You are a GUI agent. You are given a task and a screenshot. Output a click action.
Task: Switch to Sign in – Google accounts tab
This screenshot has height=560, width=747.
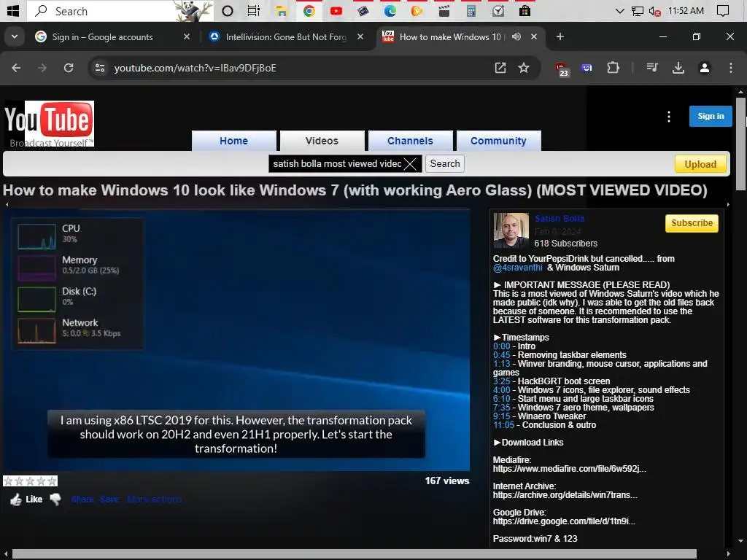pos(102,36)
